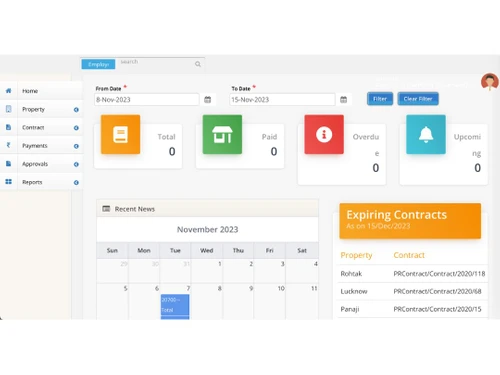Open the Payments menu item

pos(35,146)
